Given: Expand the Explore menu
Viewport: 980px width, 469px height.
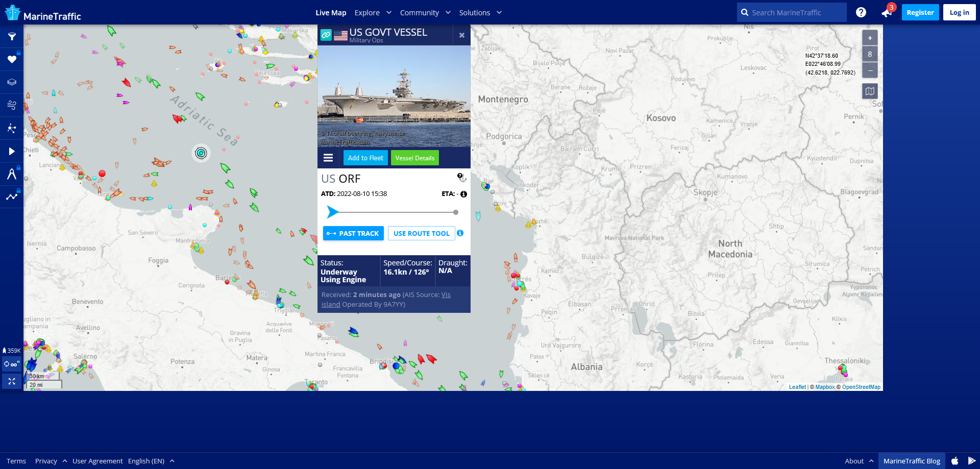Looking at the screenshot, I should coord(373,13).
